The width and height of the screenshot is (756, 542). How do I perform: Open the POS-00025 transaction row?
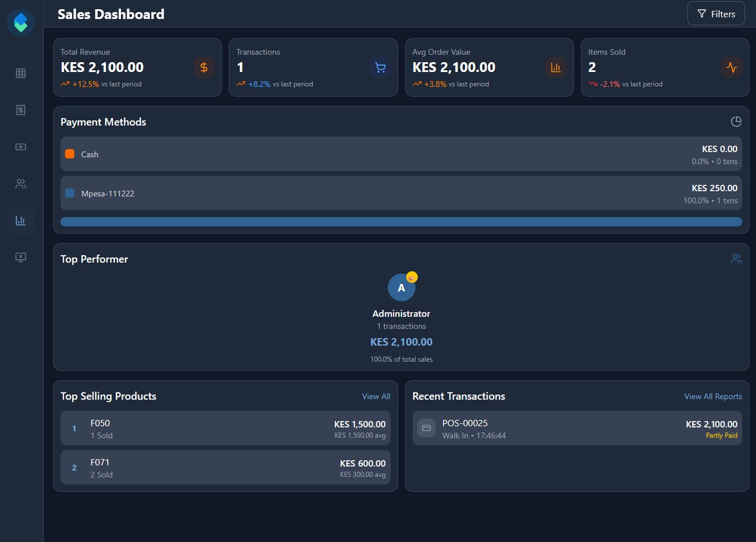pos(577,428)
